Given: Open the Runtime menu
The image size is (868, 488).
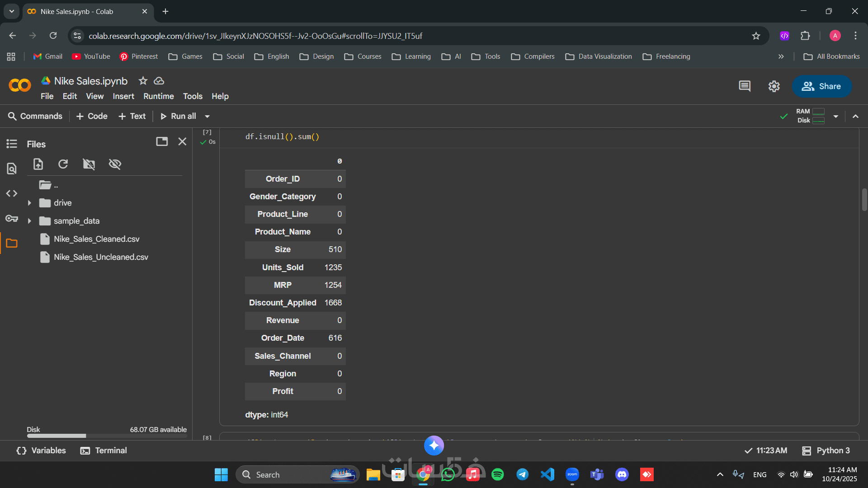Looking at the screenshot, I should 158,96.
